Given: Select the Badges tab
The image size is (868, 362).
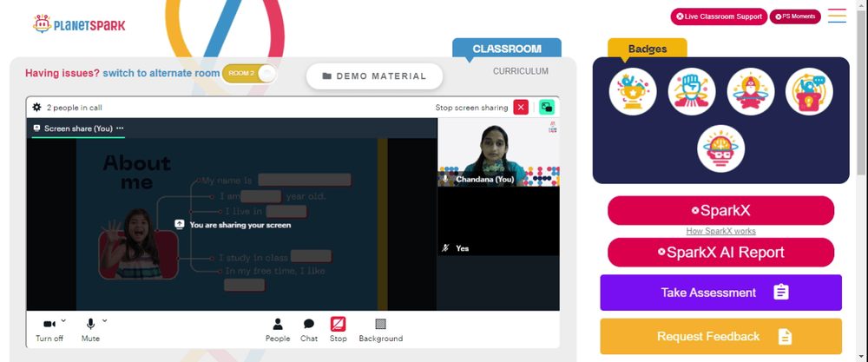Looking at the screenshot, I should [648, 48].
